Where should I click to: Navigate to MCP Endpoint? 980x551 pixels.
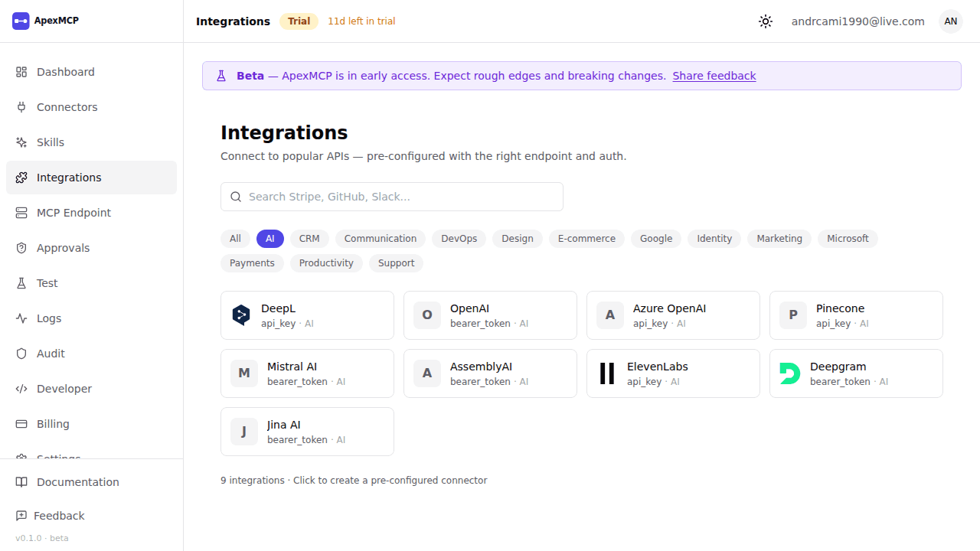point(91,213)
